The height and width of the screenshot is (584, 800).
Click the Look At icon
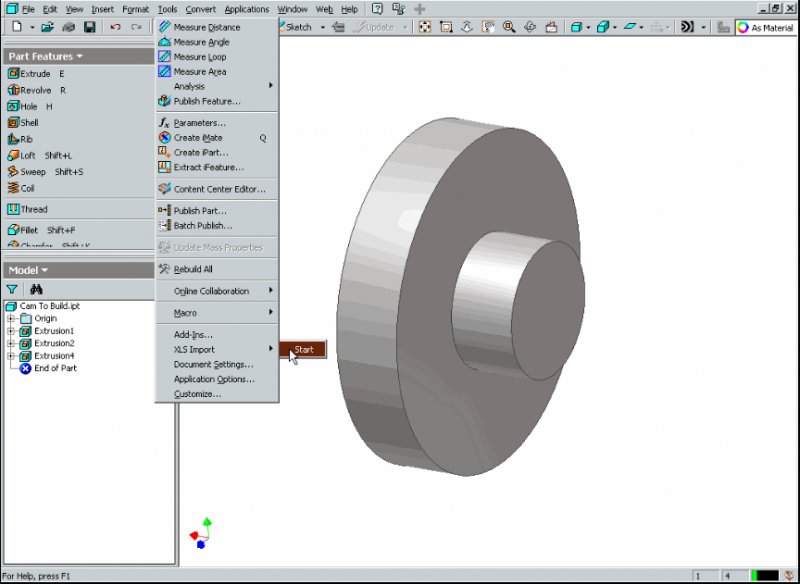coord(551,27)
